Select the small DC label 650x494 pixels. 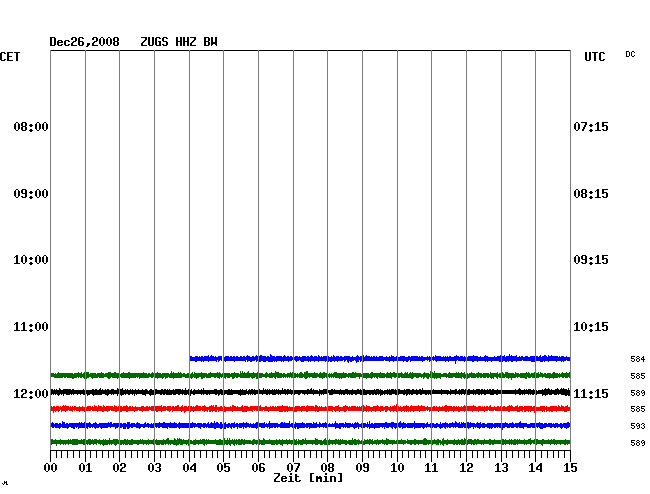pyautogui.click(x=630, y=54)
